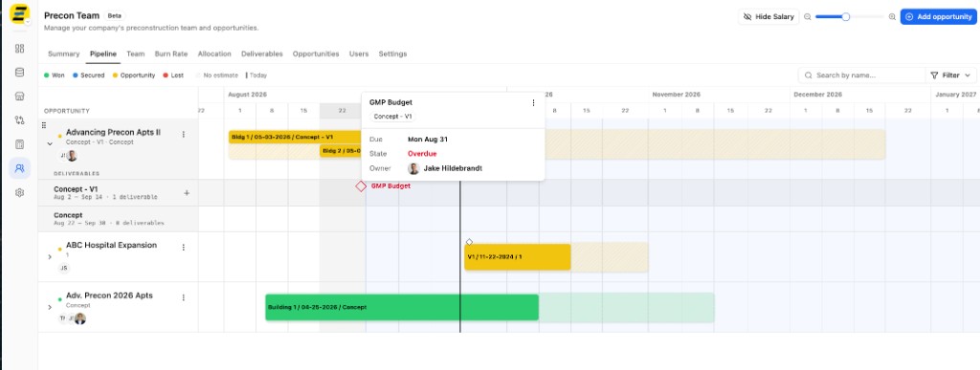Add deliverable with plus in Concept - V1 row
The width and height of the screenshot is (980, 370).
[187, 193]
